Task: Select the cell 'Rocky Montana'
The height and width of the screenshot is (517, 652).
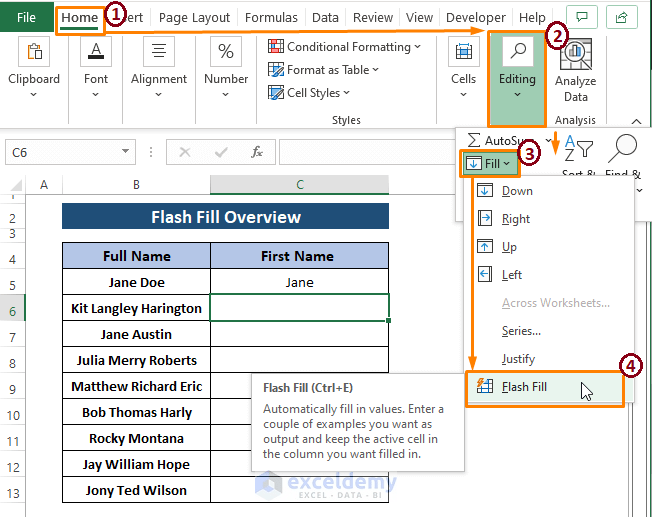Action: tap(136, 438)
